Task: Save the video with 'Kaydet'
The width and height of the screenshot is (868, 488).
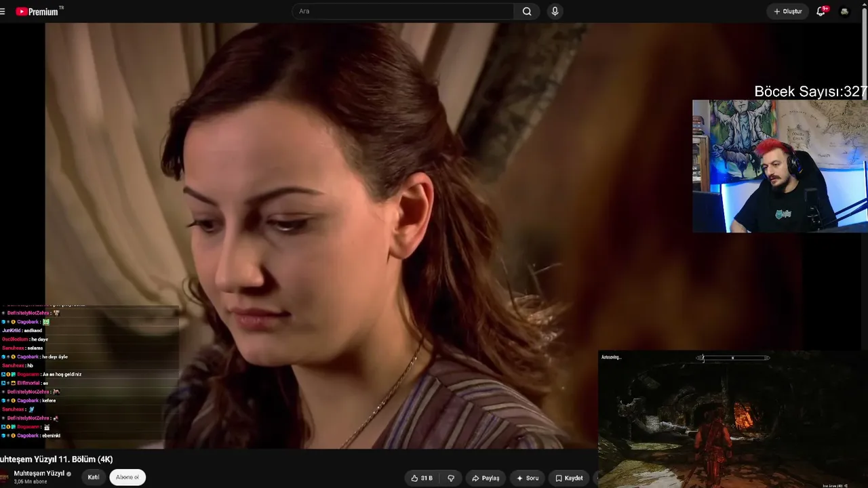Action: pos(569,478)
